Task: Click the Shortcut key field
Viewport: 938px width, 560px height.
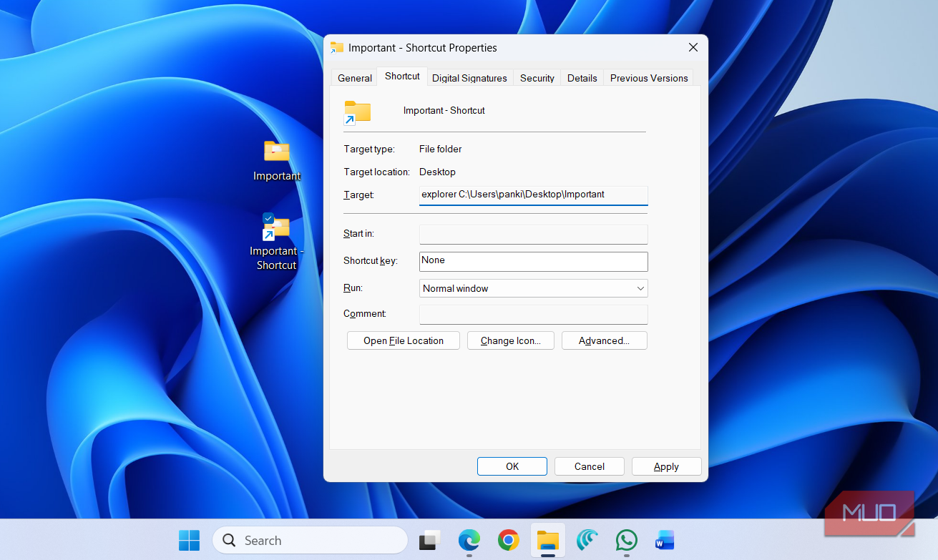Action: (x=533, y=261)
